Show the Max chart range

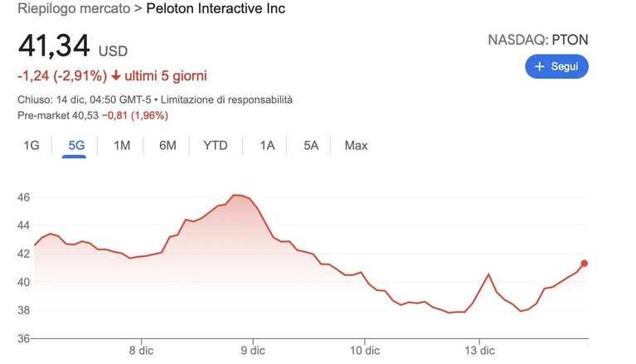click(x=356, y=145)
